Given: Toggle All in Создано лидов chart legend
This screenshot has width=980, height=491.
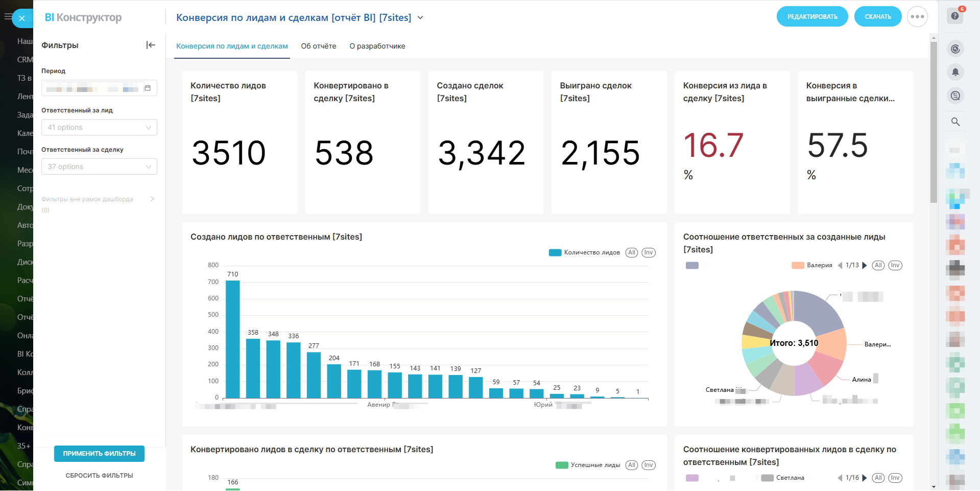Looking at the screenshot, I should pyautogui.click(x=632, y=252).
